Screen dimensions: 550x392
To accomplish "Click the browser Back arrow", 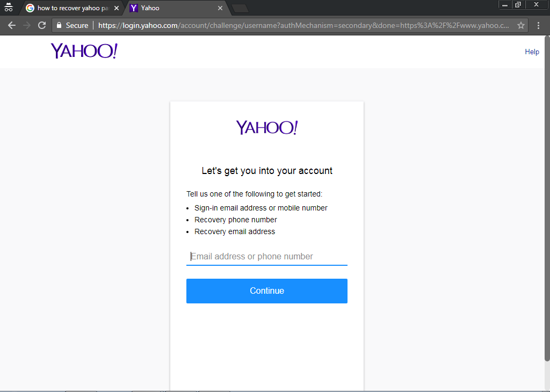I will 12,25.
